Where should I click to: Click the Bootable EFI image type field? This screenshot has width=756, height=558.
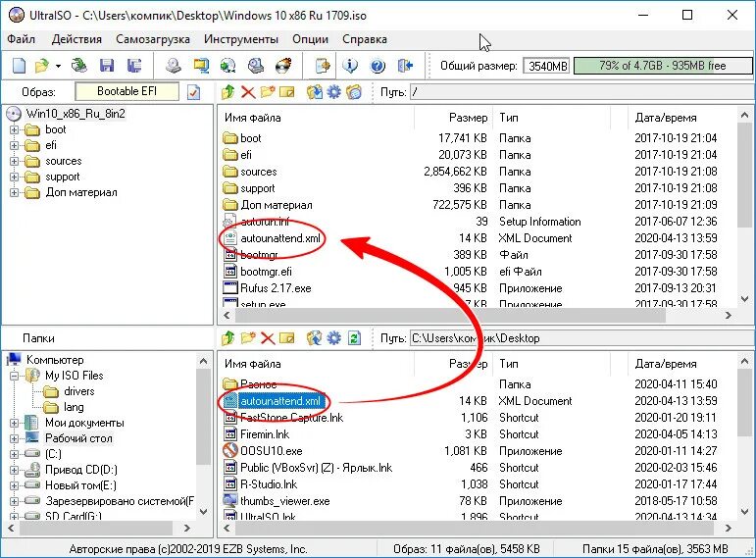coord(126,91)
